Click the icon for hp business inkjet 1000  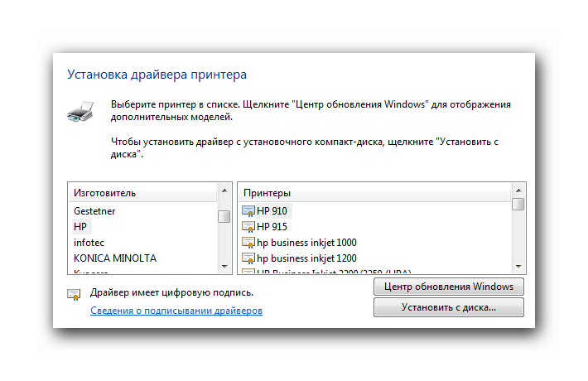[248, 243]
